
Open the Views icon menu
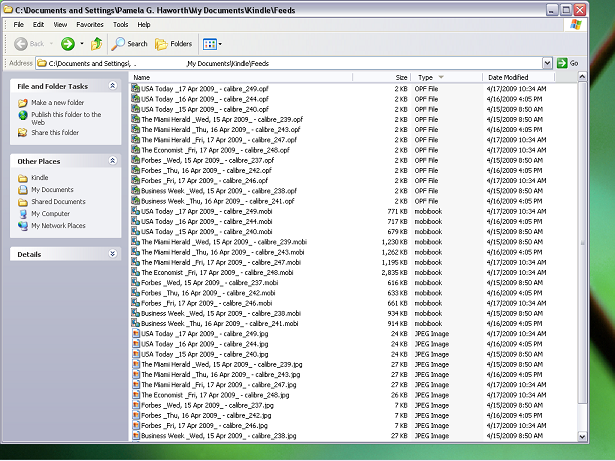pyautogui.click(x=212, y=44)
